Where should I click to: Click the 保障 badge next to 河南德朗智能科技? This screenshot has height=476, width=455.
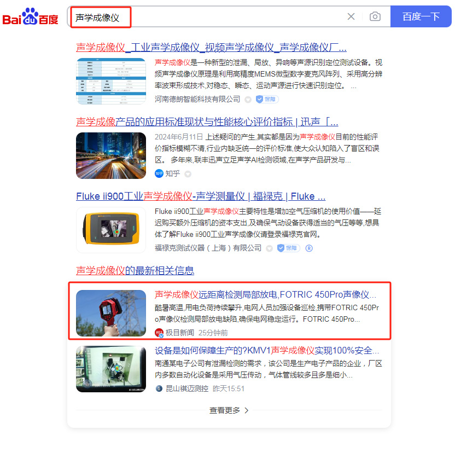[266, 99]
